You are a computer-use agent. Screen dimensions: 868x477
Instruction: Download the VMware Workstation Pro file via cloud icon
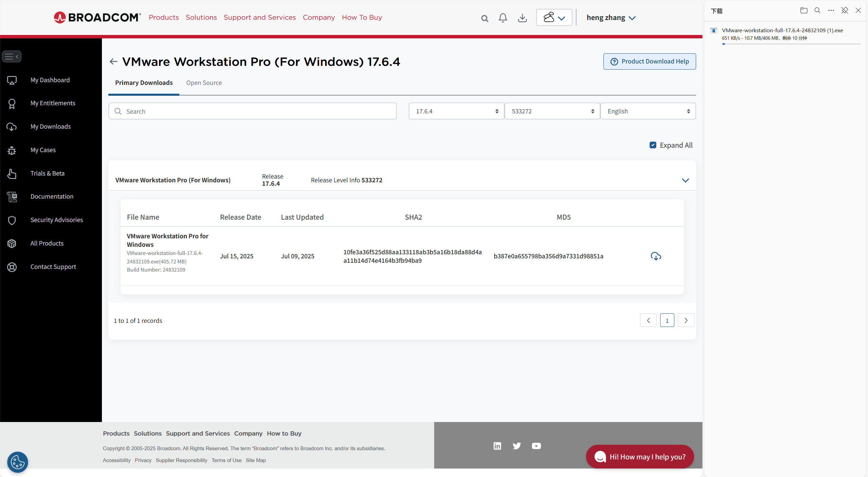[656, 256]
